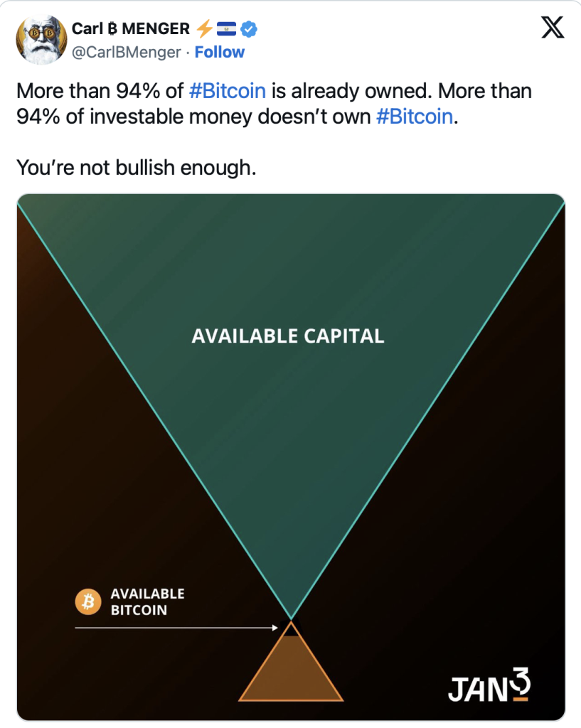Click "You're not bullish enough" text
The image size is (581, 728).
coord(137,168)
